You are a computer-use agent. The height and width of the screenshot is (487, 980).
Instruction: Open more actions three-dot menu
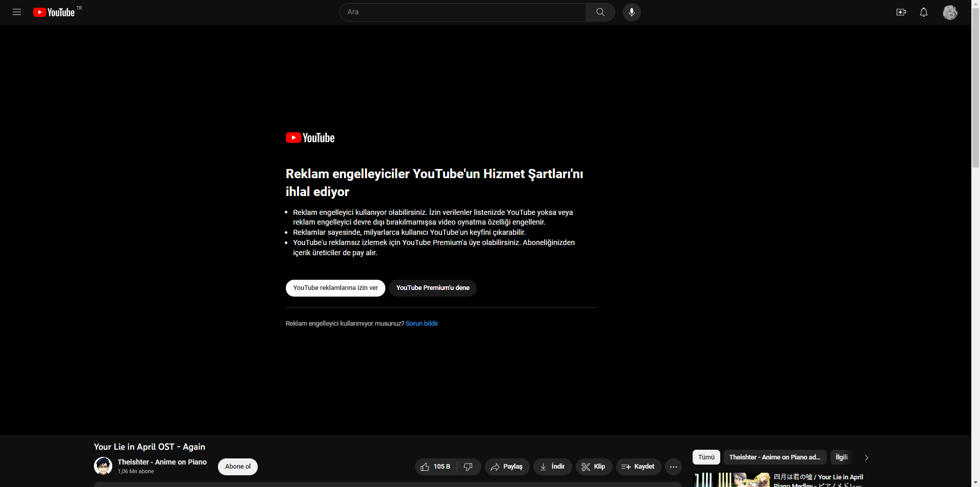[674, 467]
